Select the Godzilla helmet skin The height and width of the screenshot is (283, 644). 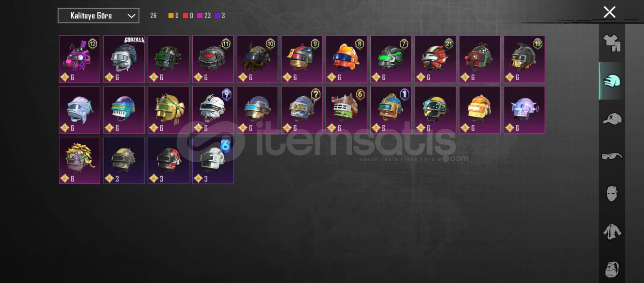[124, 59]
